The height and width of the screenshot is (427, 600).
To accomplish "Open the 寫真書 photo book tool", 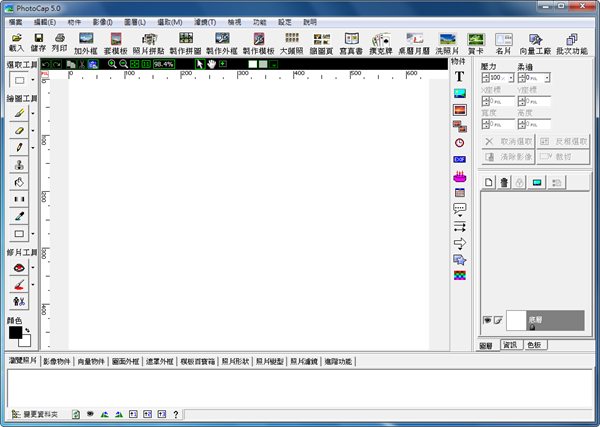I will coord(351,43).
